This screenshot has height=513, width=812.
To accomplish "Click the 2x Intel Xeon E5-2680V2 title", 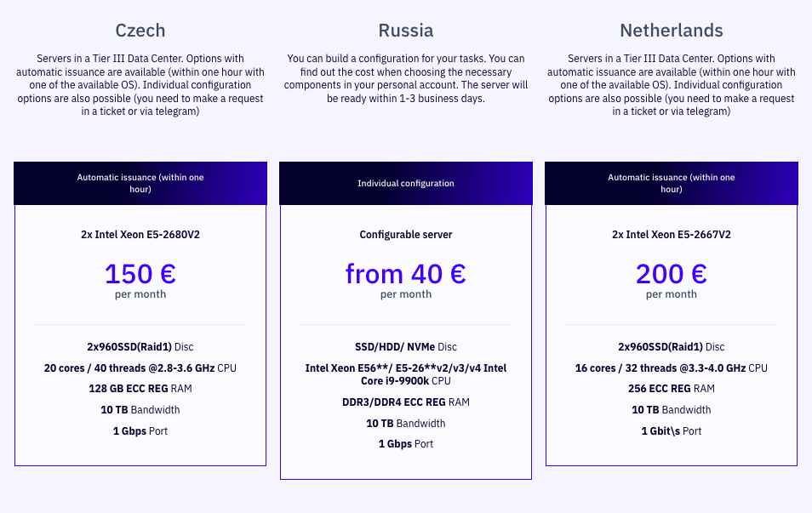I will click(x=140, y=234).
